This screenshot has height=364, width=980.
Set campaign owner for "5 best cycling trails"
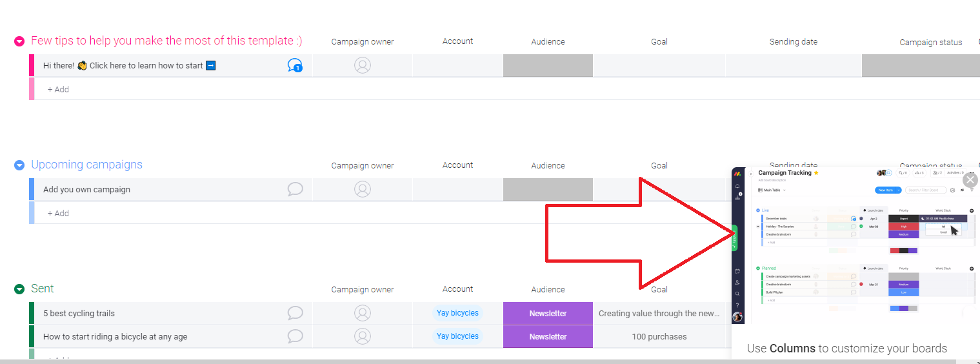click(x=363, y=313)
